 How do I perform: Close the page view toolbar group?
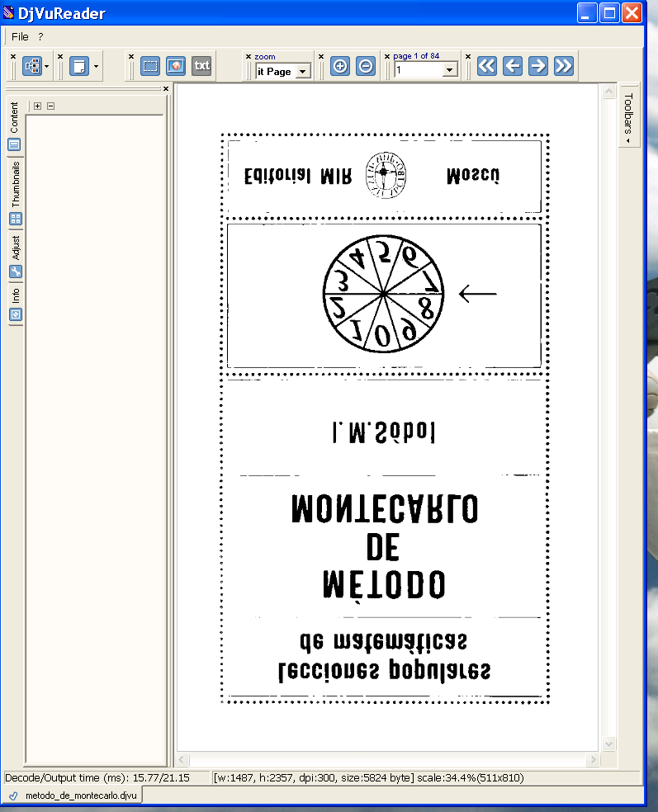pos(60,56)
